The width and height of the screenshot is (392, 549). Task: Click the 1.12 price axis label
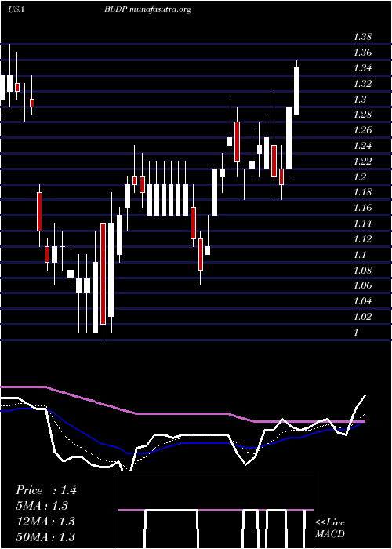[362, 238]
